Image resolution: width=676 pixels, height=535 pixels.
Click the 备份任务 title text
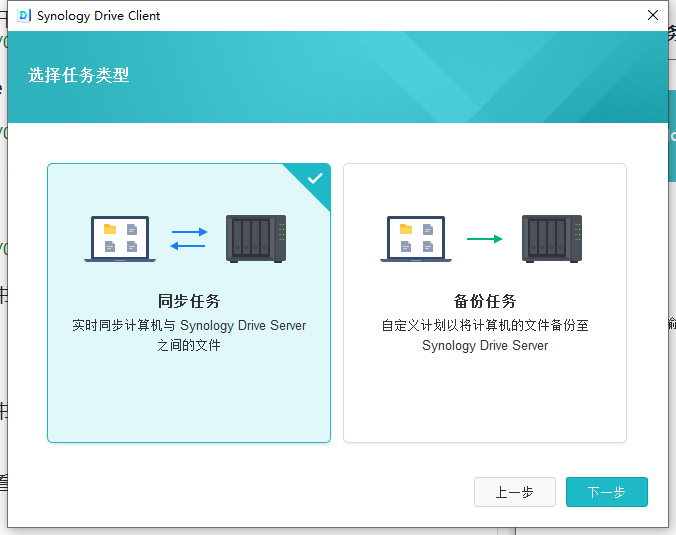[x=485, y=301]
